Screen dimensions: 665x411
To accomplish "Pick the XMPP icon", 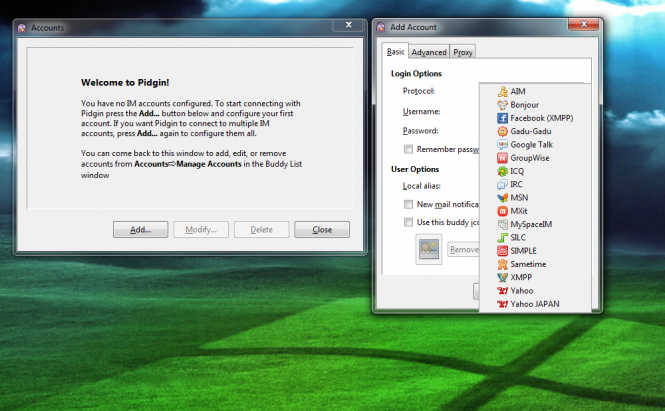I will click(x=503, y=277).
